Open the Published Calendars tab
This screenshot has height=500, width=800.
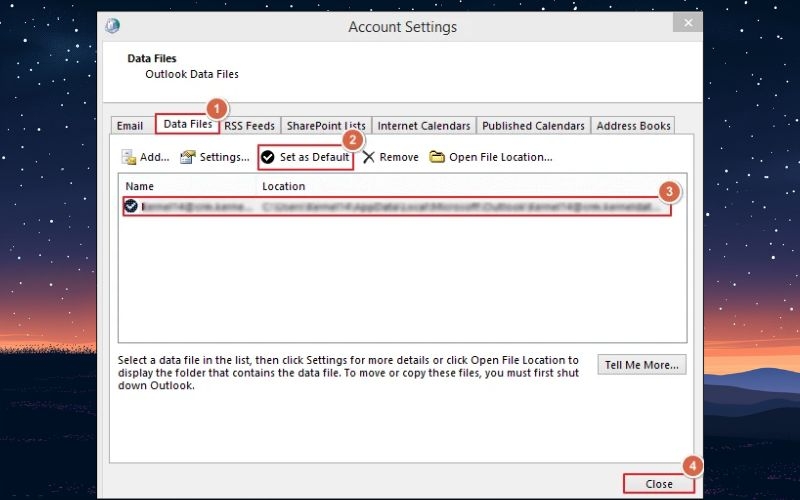(533, 126)
